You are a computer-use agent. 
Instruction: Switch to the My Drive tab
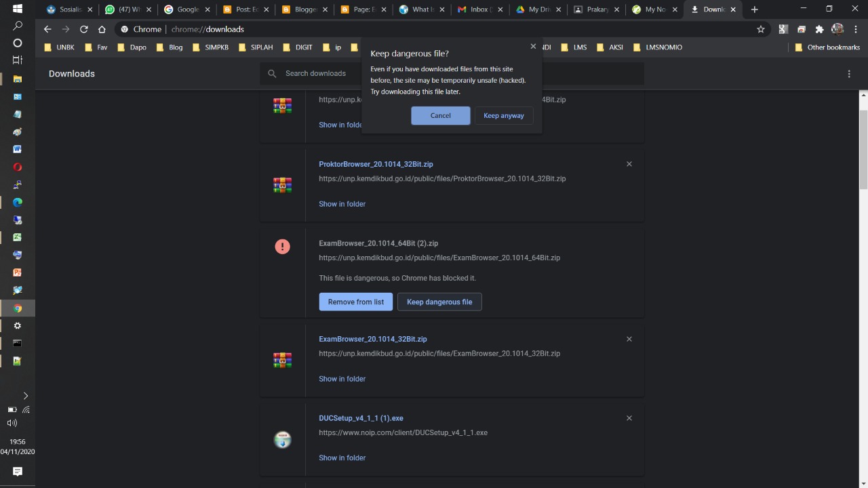click(537, 9)
